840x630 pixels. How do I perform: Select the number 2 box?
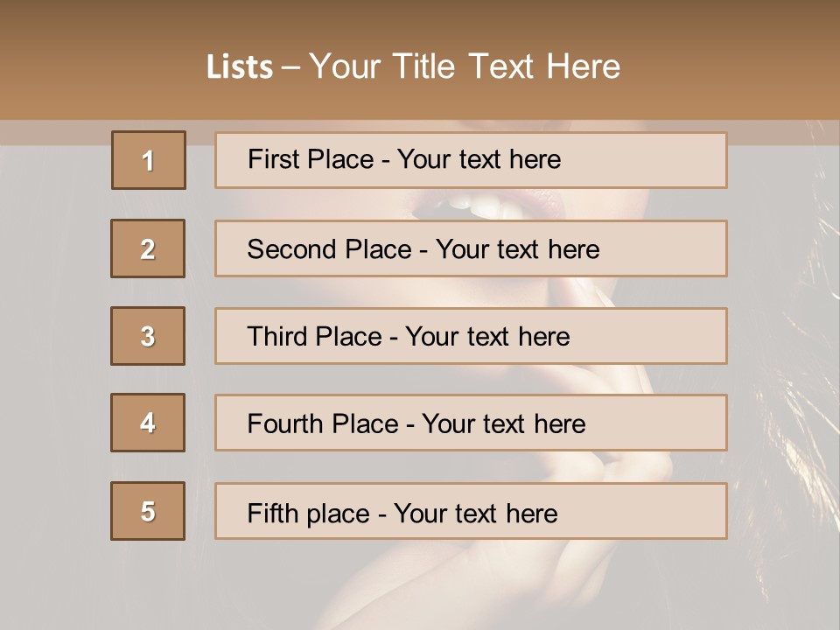148,248
